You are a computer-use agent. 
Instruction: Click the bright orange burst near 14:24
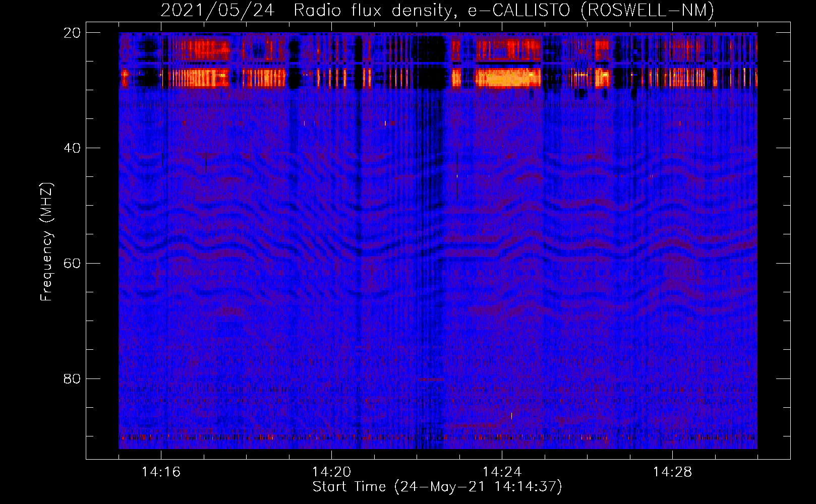[x=508, y=78]
